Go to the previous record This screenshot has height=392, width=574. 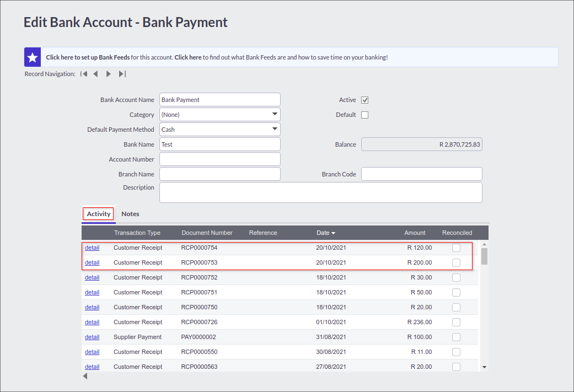(x=96, y=73)
